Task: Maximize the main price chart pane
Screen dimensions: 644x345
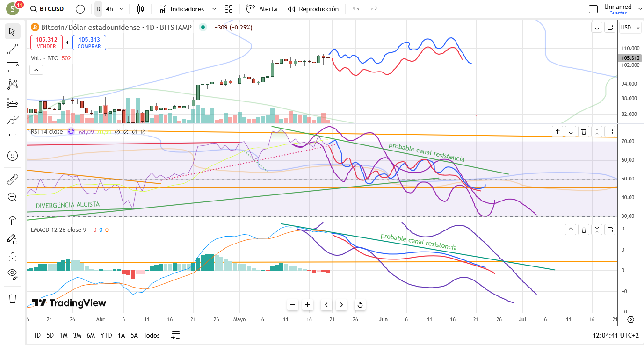Action: pos(610,27)
